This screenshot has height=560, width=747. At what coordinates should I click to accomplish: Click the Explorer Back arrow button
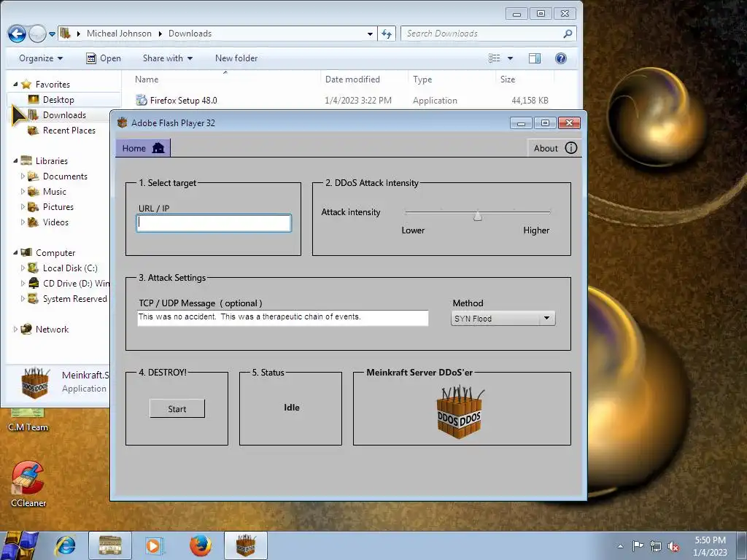17,34
